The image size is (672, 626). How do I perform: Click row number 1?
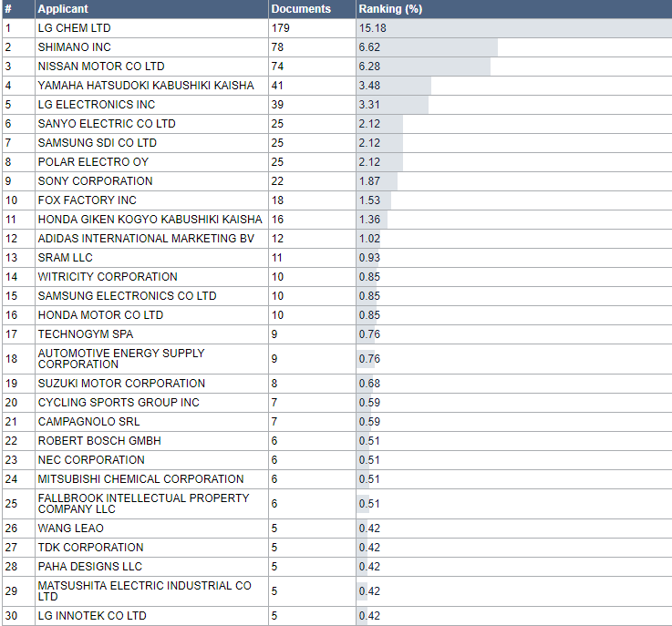pyautogui.click(x=8, y=28)
